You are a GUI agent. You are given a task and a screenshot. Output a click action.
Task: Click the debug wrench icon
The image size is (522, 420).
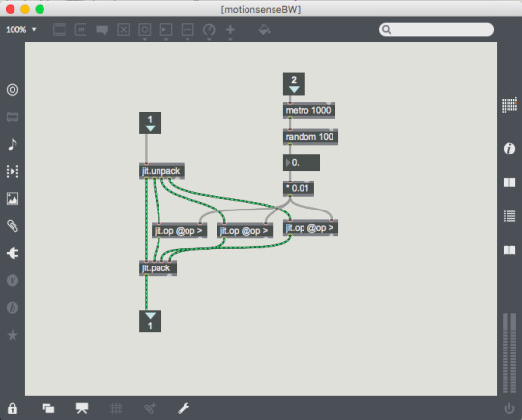[x=184, y=408]
